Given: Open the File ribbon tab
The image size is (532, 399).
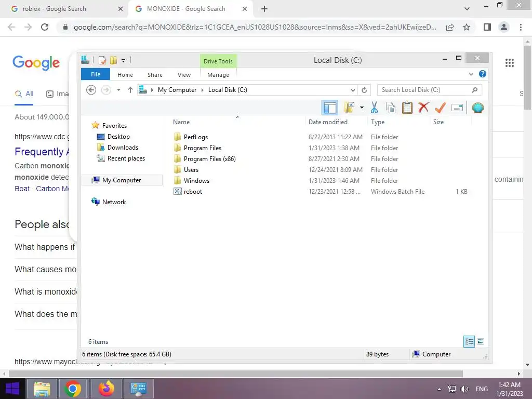Looking at the screenshot, I should pyautogui.click(x=96, y=74).
